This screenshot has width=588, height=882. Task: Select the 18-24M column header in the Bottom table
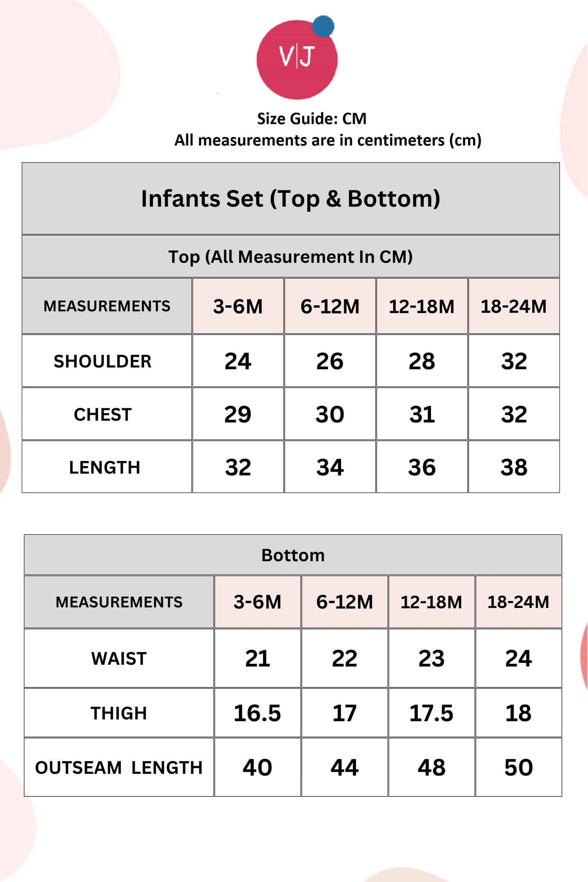(x=518, y=602)
